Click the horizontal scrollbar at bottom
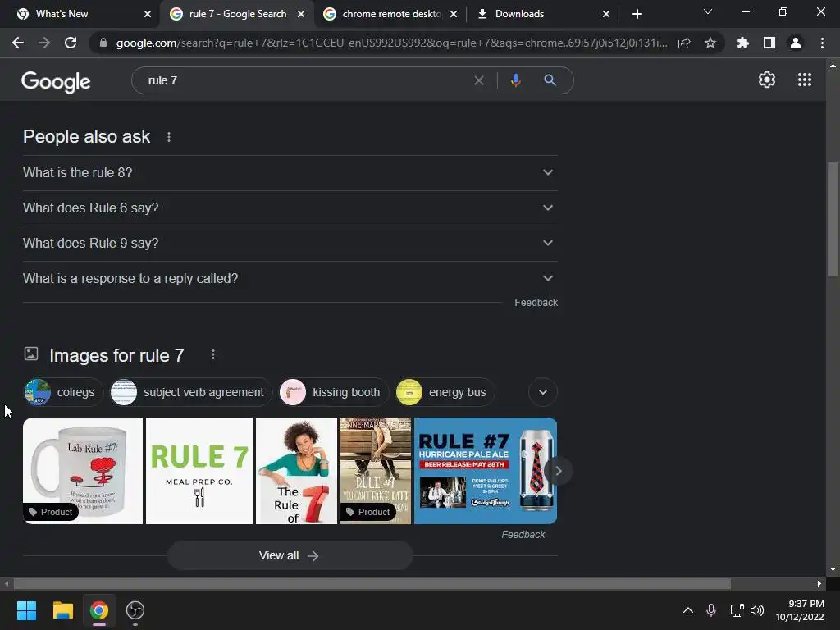Image resolution: width=840 pixels, height=630 pixels. point(372,583)
